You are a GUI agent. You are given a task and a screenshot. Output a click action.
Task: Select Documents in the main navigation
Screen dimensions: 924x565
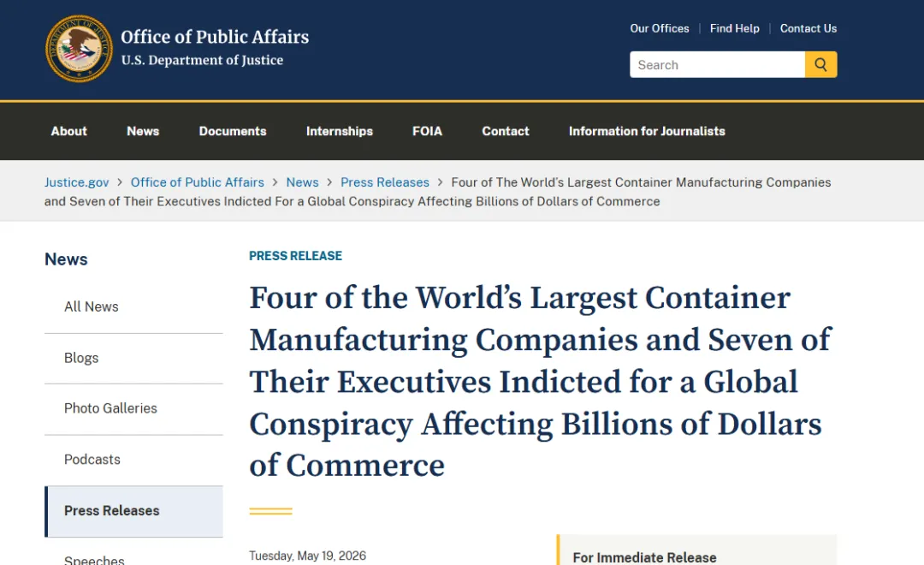[x=233, y=131]
